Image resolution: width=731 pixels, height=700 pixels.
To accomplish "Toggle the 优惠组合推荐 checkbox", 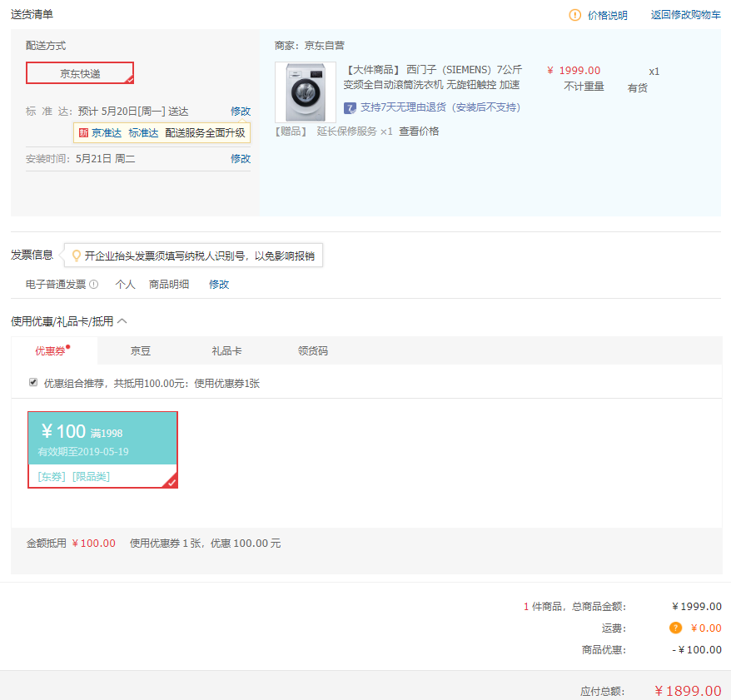I will [33, 383].
